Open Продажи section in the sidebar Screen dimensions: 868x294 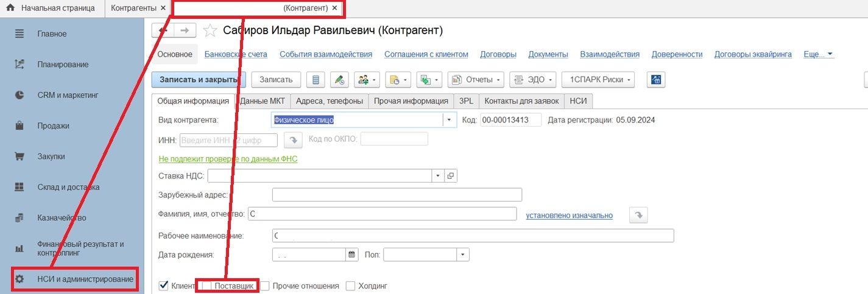(x=53, y=126)
